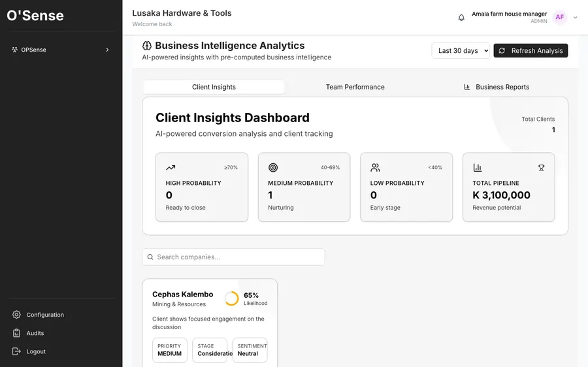Expand the user account menu chevron
Image resolution: width=588 pixels, height=367 pixels.
coord(575,18)
